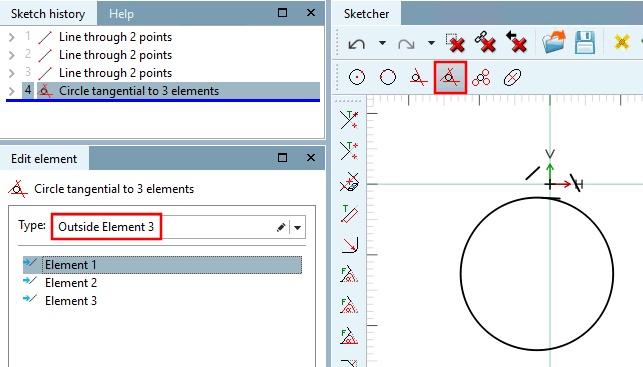Save sketch with the floppy disk icon
The height and width of the screenshot is (367, 643).
point(584,42)
